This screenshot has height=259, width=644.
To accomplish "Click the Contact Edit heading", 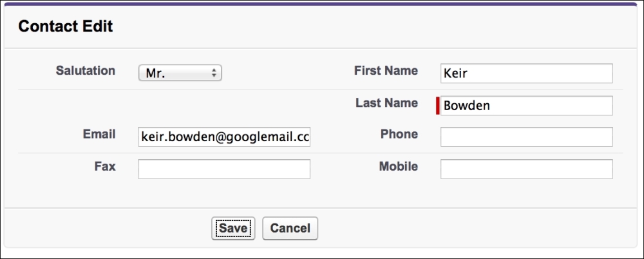I will point(66,26).
